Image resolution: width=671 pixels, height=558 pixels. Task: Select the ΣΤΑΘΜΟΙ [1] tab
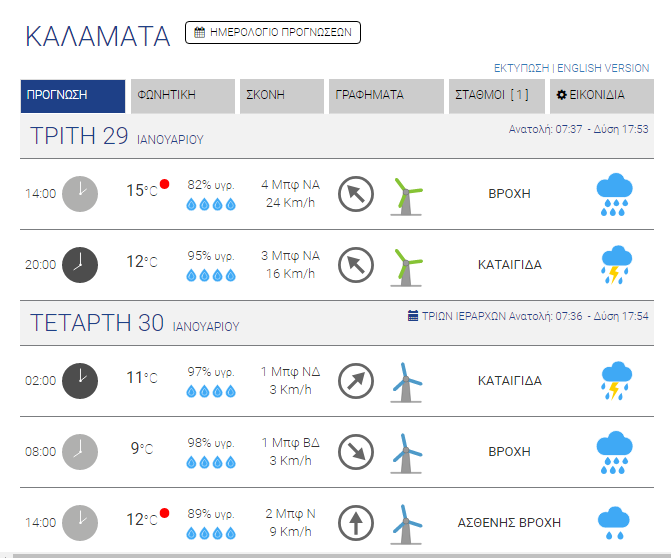pyautogui.click(x=497, y=96)
